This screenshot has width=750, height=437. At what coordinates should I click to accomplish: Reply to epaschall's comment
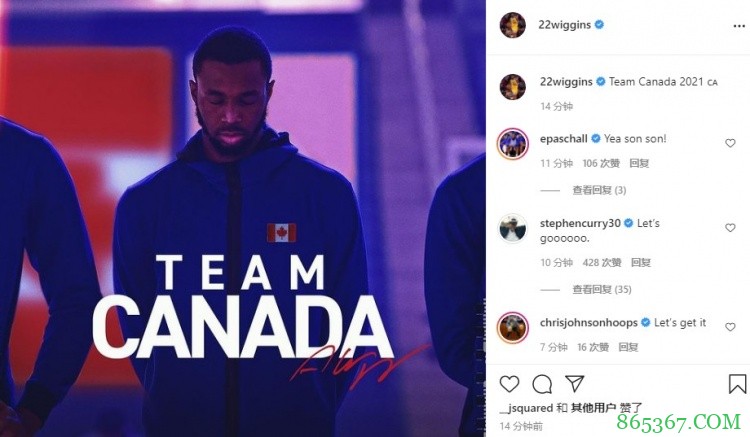click(639, 164)
